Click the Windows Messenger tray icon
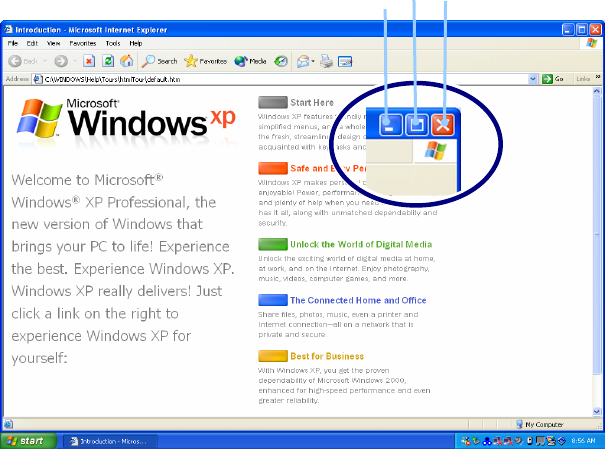Viewport: 605px width, 449px height. point(466,441)
